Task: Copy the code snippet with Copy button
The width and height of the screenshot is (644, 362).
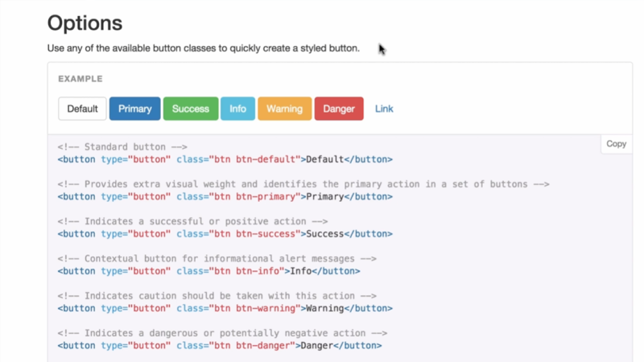Action: click(x=616, y=144)
